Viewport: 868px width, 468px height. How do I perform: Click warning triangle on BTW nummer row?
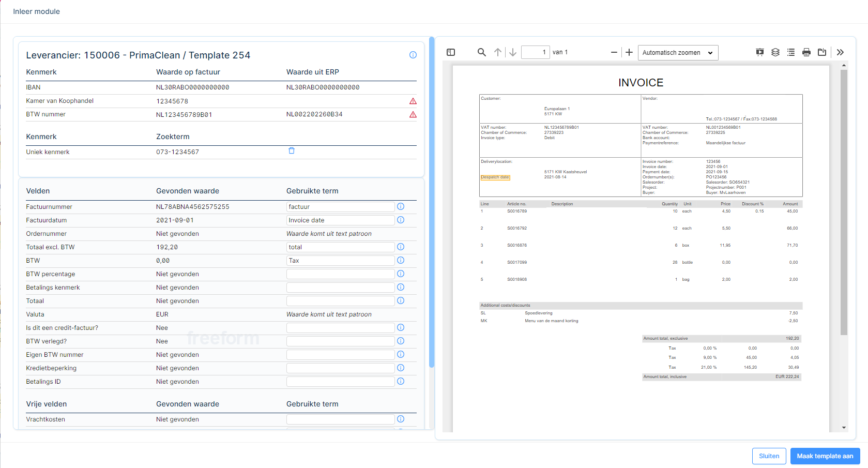click(413, 115)
